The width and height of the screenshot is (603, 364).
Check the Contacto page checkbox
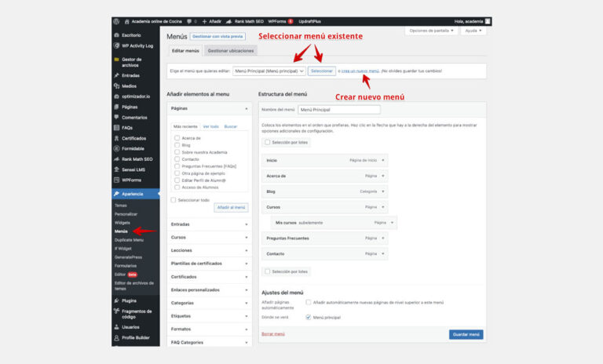point(177,159)
